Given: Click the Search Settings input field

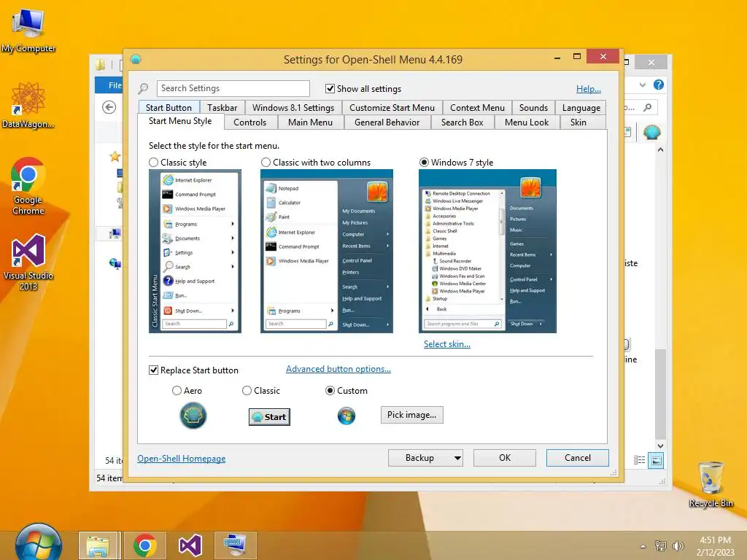Looking at the screenshot, I should click(233, 88).
